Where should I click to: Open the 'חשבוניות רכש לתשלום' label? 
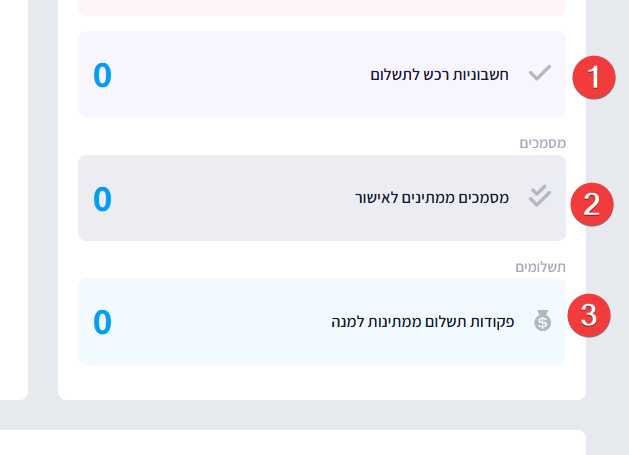click(440, 74)
